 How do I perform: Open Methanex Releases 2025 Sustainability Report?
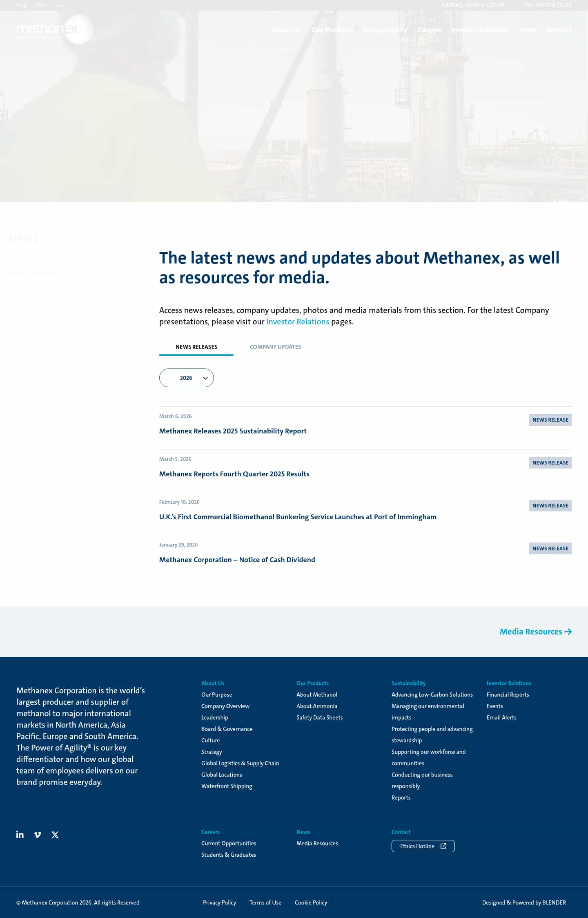[x=233, y=431]
